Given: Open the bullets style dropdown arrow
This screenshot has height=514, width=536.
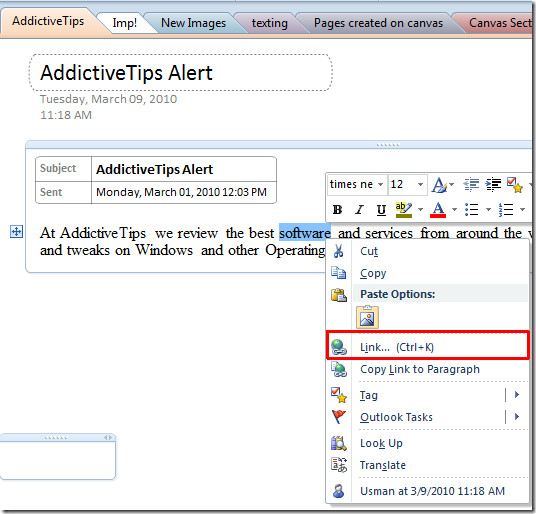Looking at the screenshot, I should pyautogui.click(x=488, y=209).
